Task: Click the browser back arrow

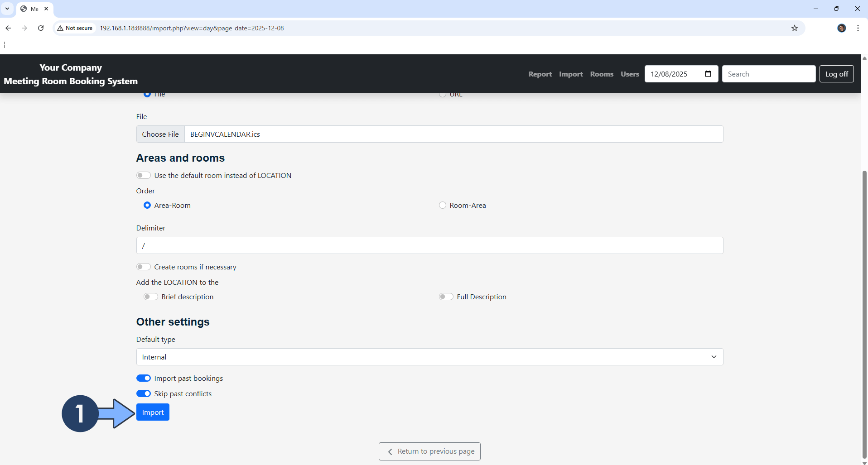Action: tap(8, 28)
